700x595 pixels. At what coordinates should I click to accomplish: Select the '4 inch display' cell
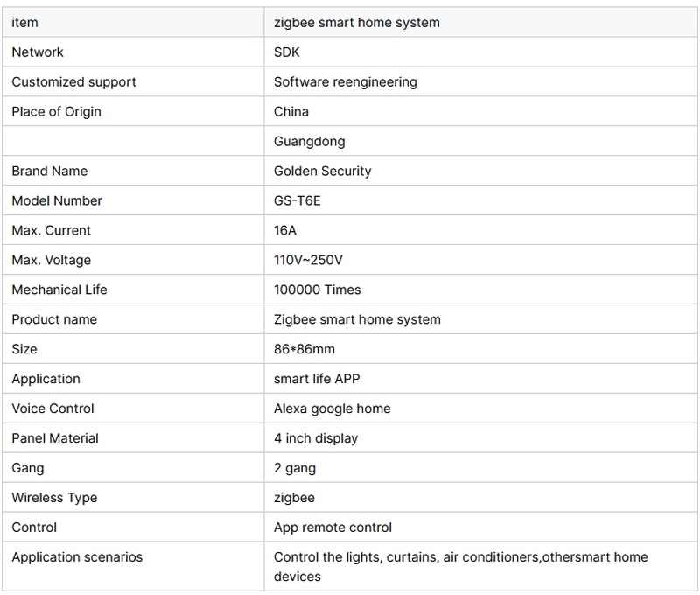315,438
